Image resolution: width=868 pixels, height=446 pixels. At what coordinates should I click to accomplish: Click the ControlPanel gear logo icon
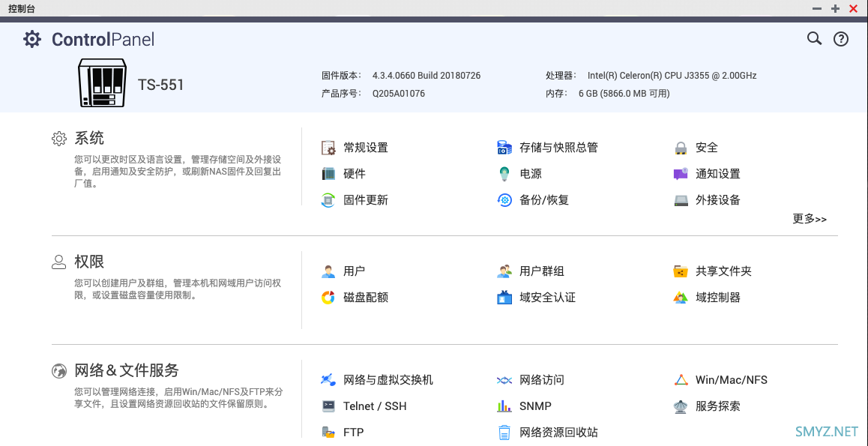click(x=32, y=39)
